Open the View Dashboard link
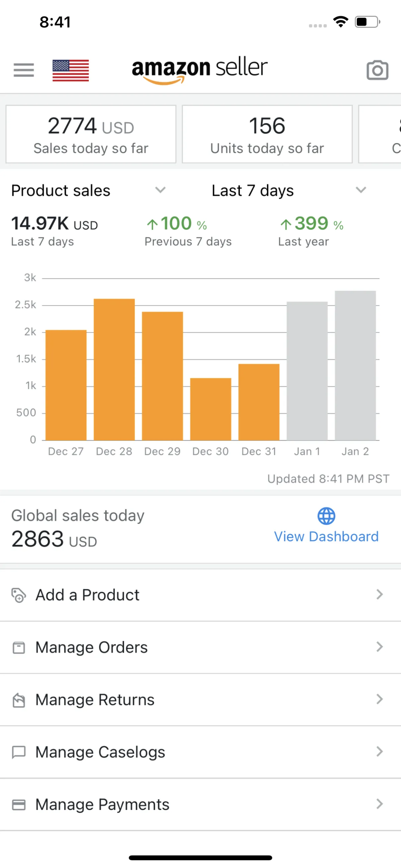The image size is (401, 868). 326,536
